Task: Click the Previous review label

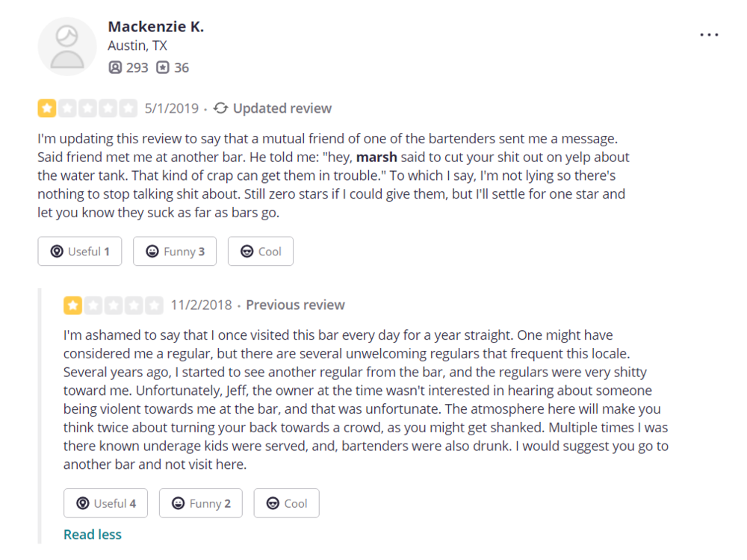Action: (295, 305)
